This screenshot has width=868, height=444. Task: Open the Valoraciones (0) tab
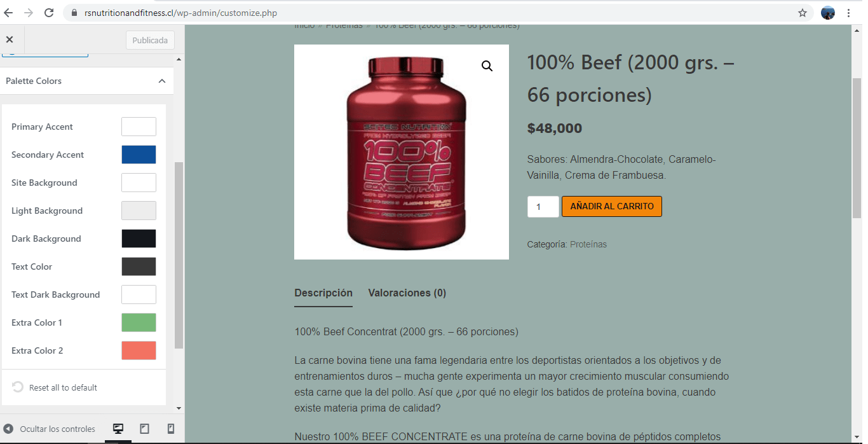(x=407, y=293)
